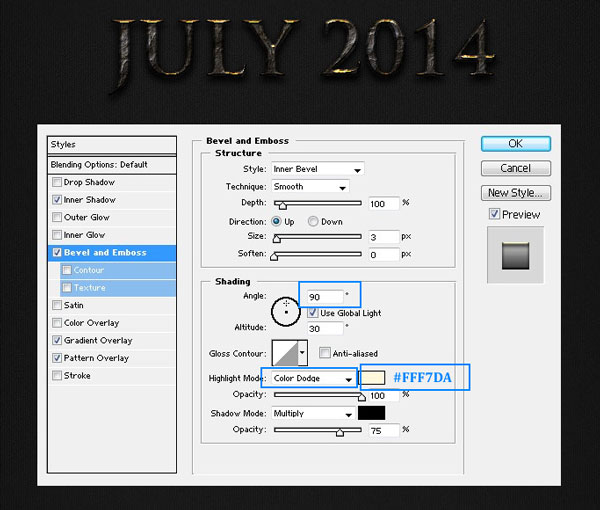Viewport: 600px width, 510px height.
Task: Click the Size value field showing 3
Action: [x=384, y=237]
